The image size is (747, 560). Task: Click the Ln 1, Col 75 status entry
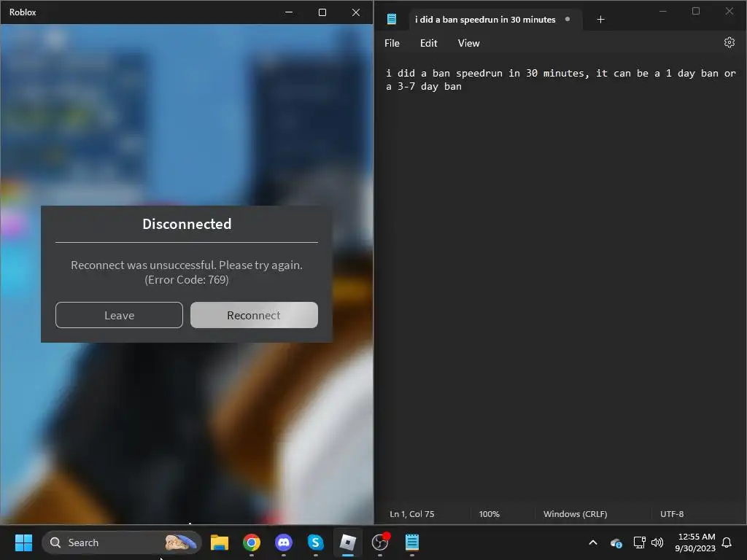[x=412, y=514]
